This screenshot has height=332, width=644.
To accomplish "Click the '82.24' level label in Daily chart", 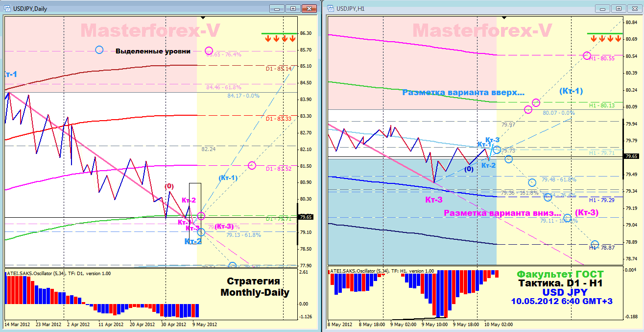I will coord(209,149).
